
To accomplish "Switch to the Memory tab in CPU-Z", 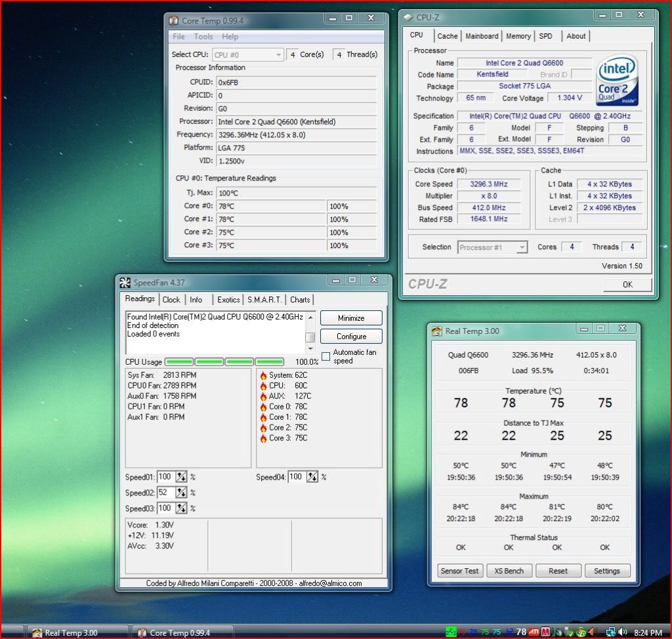I will [518, 37].
